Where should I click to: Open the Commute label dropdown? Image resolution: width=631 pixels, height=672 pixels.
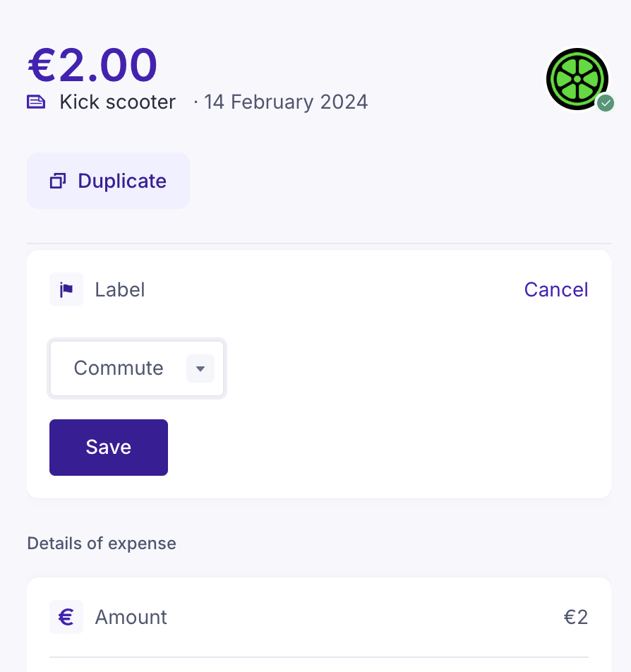pos(136,368)
